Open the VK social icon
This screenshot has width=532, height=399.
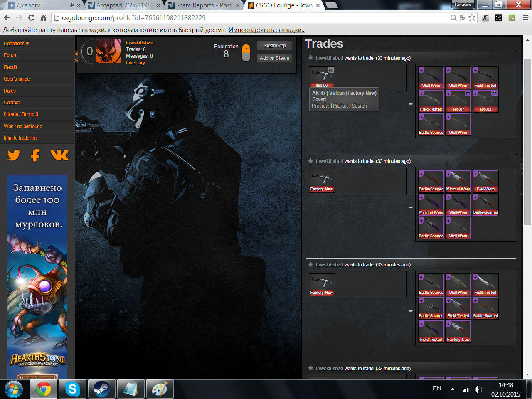coord(59,155)
